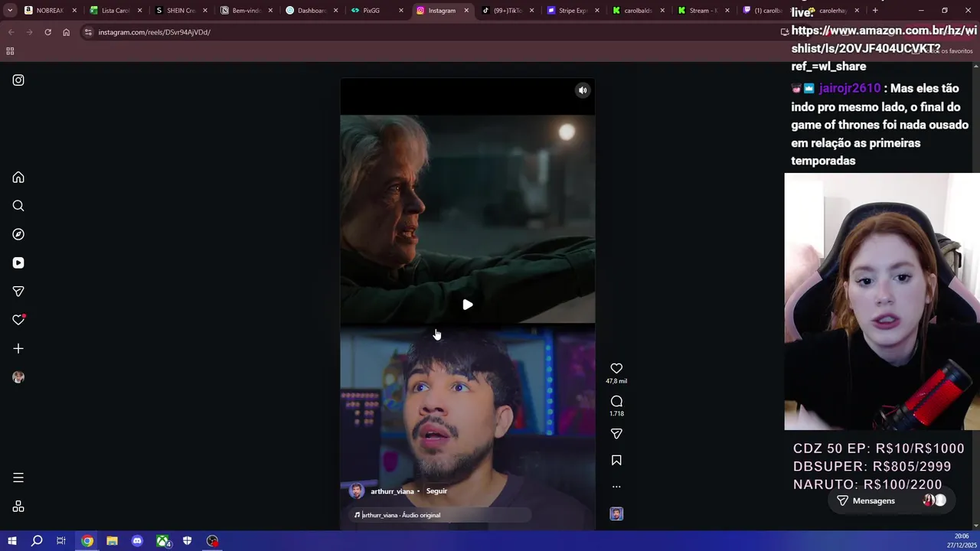Open the Meta apps grid icon
980x551 pixels.
[x=18, y=507]
